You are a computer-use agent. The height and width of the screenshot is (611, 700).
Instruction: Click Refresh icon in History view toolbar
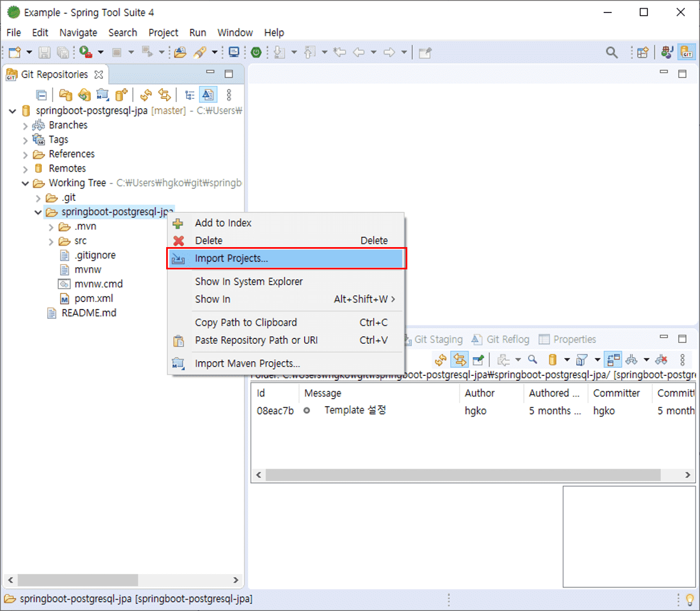coord(440,360)
